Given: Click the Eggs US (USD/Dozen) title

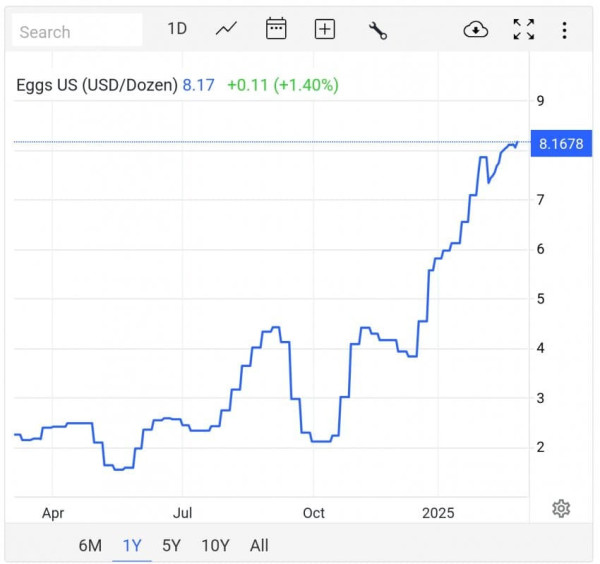Looking at the screenshot, I should tap(97, 85).
